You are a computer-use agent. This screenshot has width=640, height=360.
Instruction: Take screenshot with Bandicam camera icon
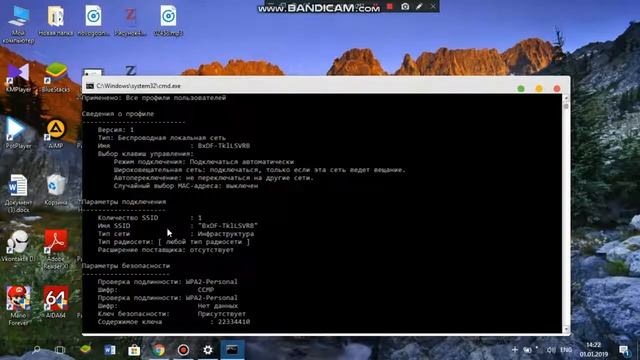405,7
